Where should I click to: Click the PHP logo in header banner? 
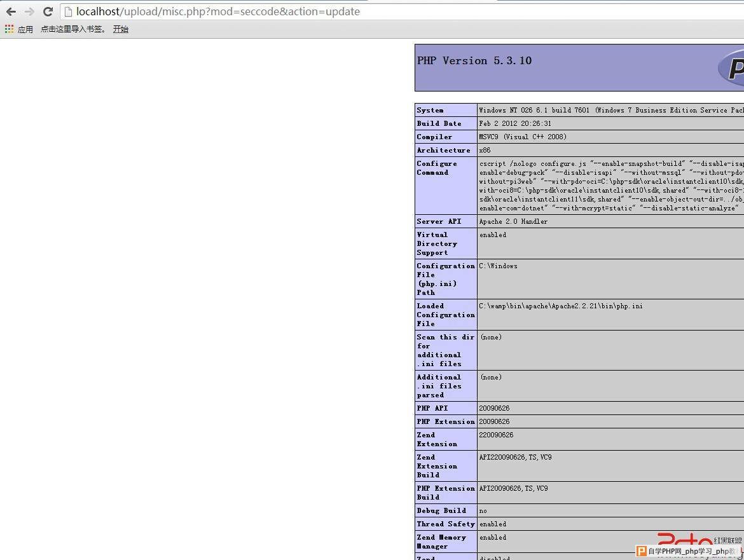coord(731,69)
